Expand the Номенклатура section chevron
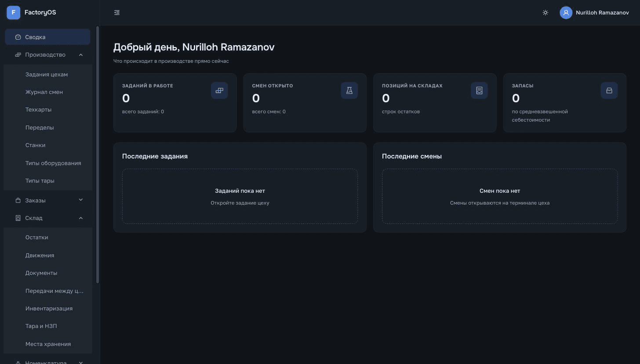The width and height of the screenshot is (640, 364). point(81,362)
